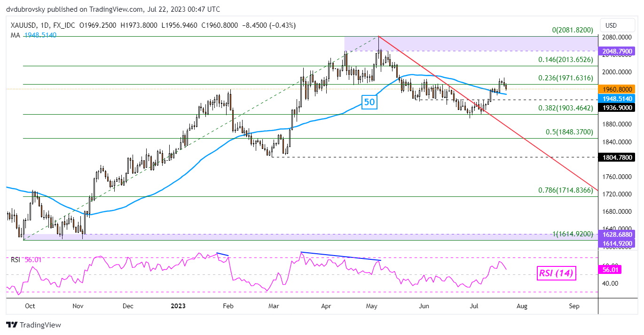This screenshot has height=335, width=644.
Task: Click the purple 2048.7900 price tag
Action: [x=617, y=51]
